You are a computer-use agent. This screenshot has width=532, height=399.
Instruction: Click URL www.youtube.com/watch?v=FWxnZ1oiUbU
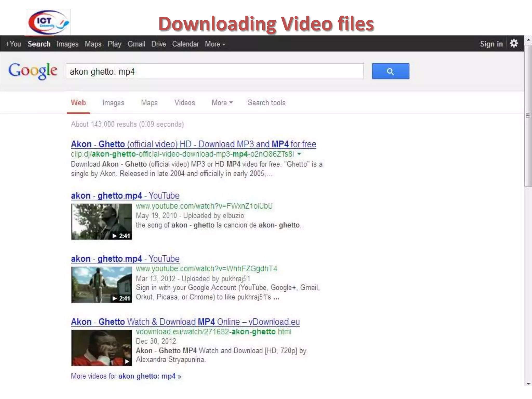[x=204, y=206]
